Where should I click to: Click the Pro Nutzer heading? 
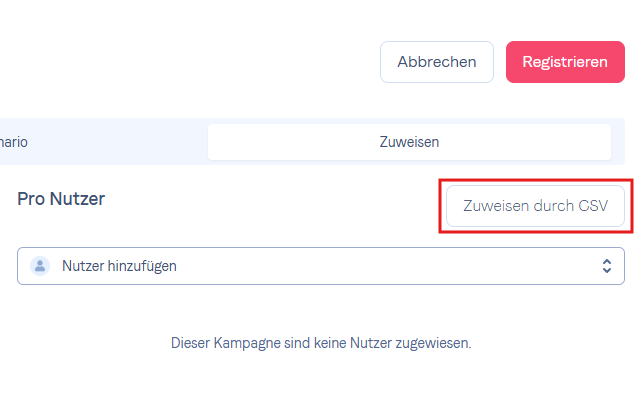(x=61, y=199)
